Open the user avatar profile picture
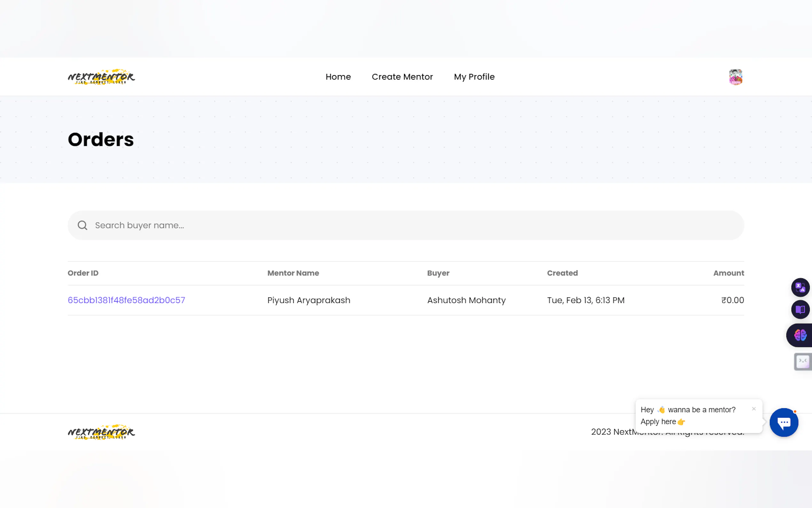 735,77
